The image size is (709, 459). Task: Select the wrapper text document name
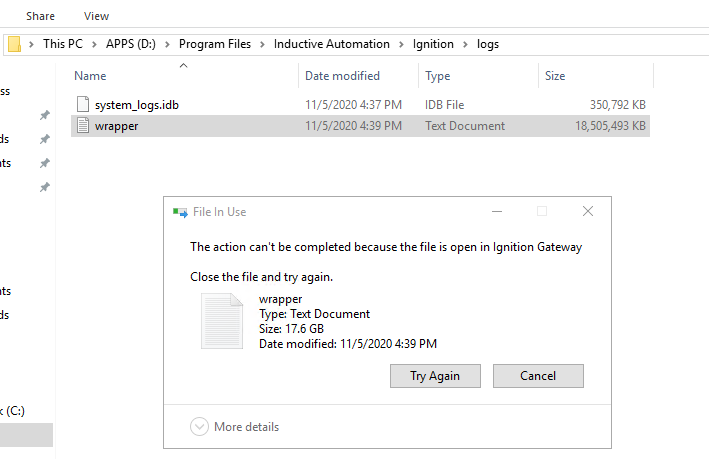116,126
